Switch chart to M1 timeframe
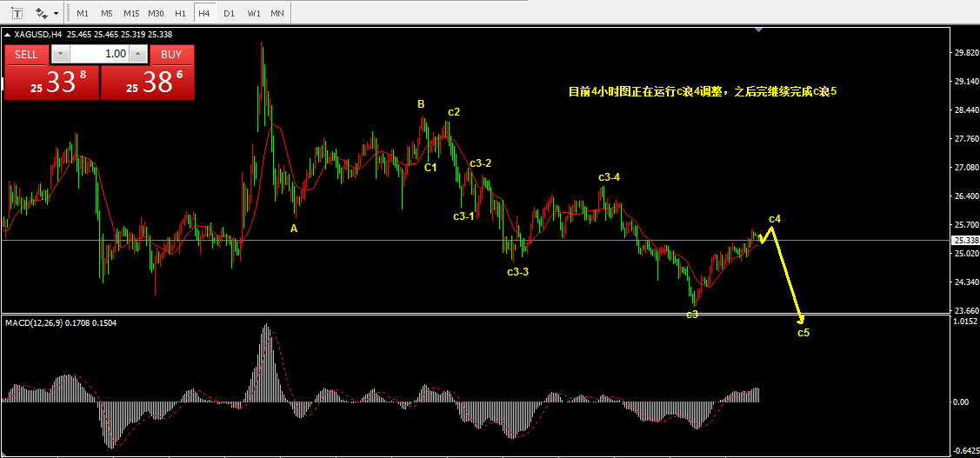Screen dimensions: 980x458 pos(83,12)
